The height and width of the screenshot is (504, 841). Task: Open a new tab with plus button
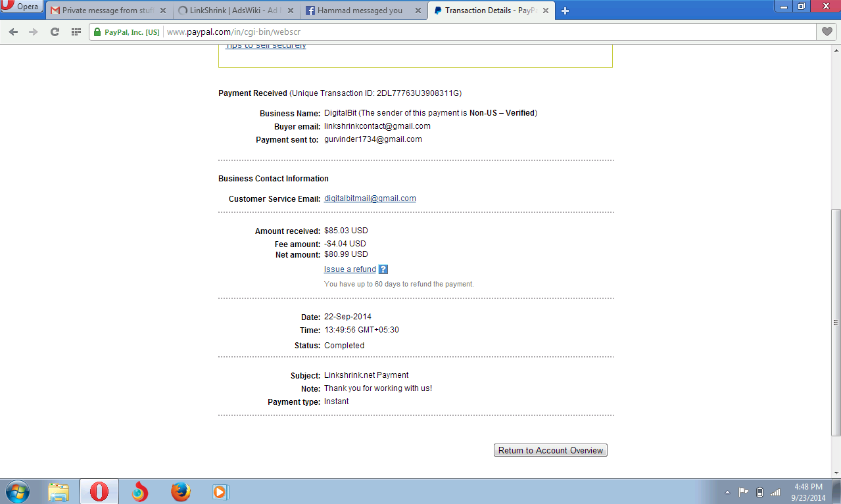(x=565, y=11)
